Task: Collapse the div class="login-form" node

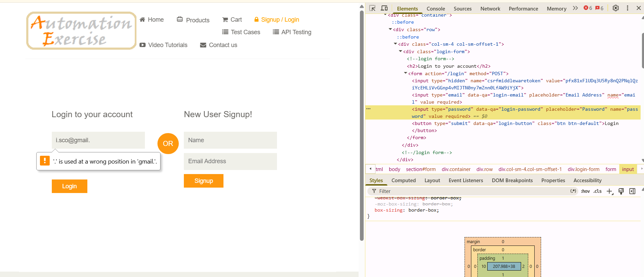Action: click(x=401, y=51)
